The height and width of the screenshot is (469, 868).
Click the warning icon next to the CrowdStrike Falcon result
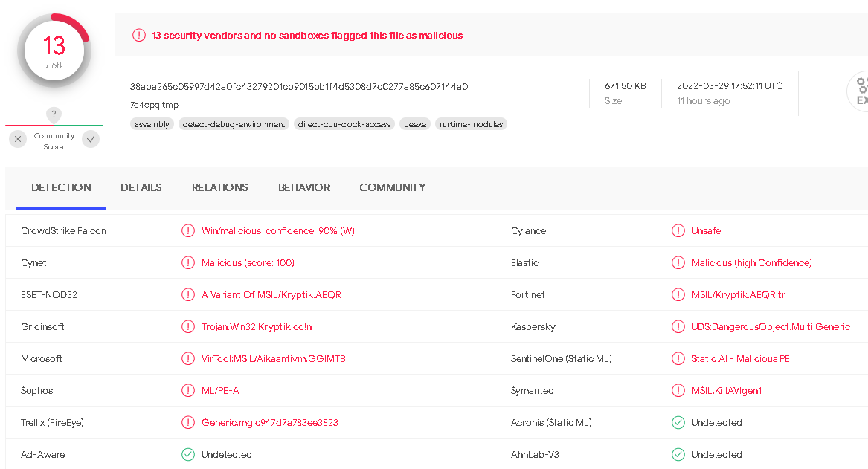click(188, 230)
